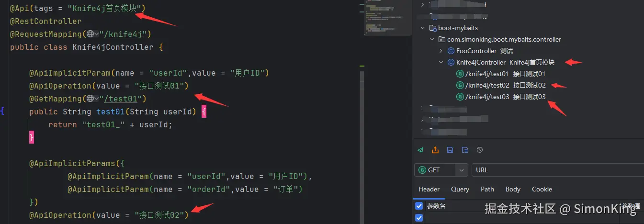Switch to the Body tab

(x=513, y=189)
